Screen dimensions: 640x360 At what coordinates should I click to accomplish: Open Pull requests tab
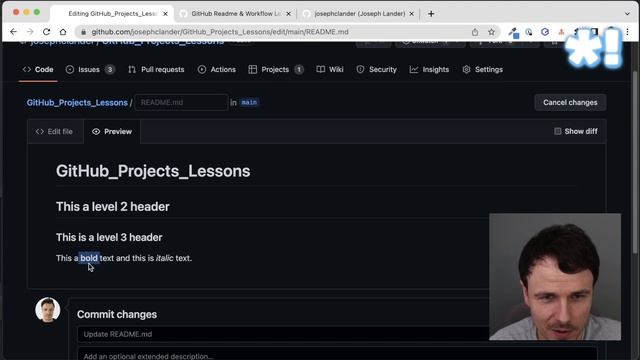156,69
